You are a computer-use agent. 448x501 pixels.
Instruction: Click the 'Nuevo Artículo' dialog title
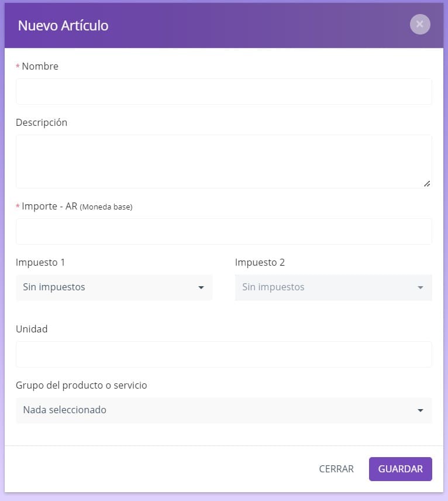[x=63, y=26]
